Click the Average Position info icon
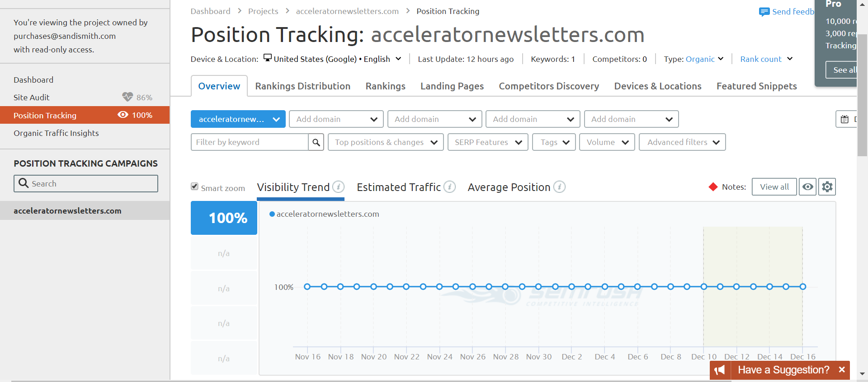This screenshot has height=382, width=868. coord(559,187)
